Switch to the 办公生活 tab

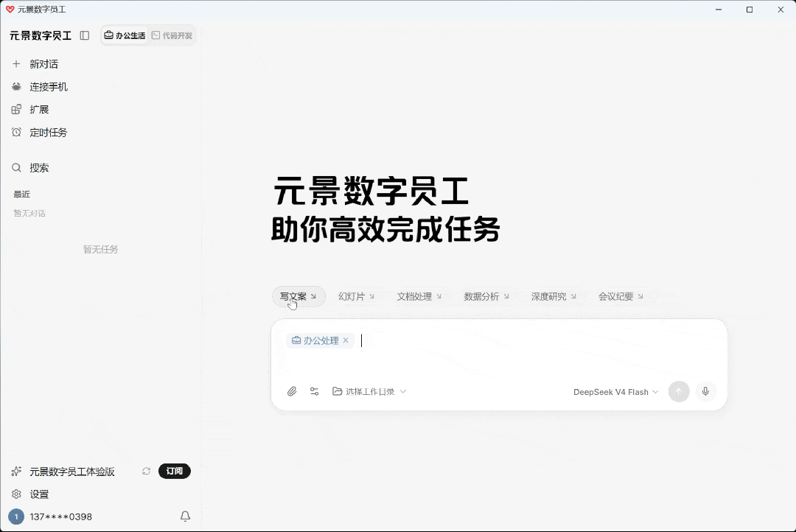point(125,35)
